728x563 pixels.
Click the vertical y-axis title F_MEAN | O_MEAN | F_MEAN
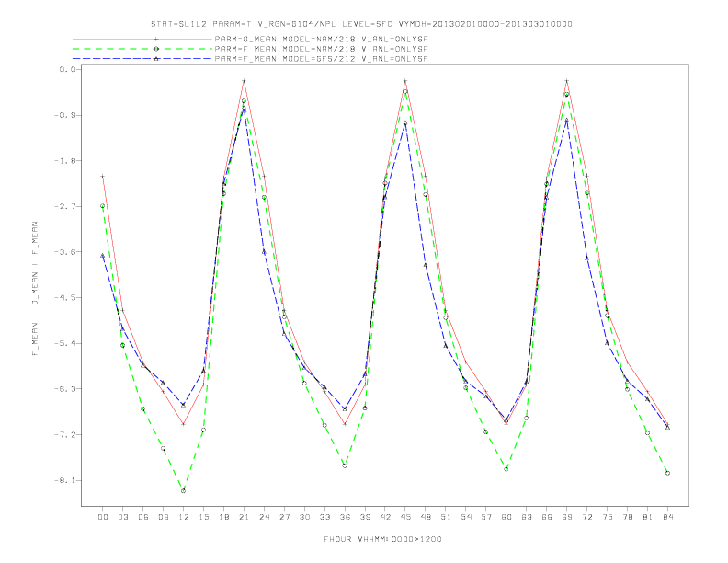35,289
